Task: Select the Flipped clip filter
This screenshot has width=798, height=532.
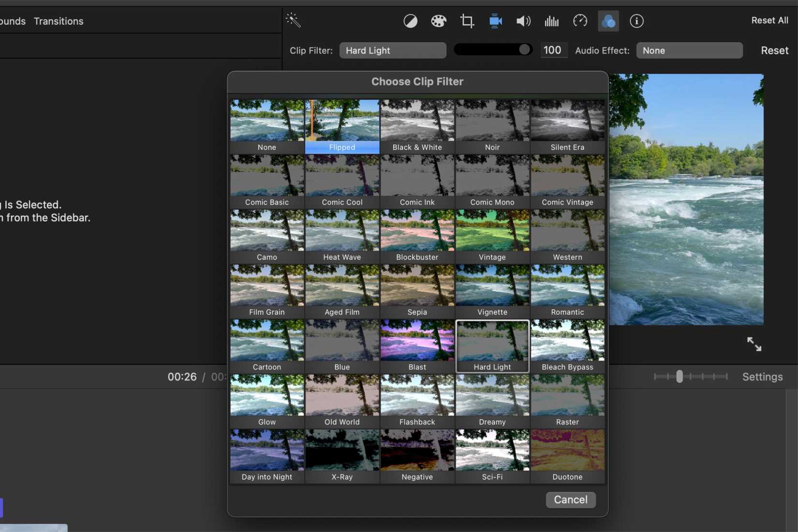Action: (x=342, y=126)
